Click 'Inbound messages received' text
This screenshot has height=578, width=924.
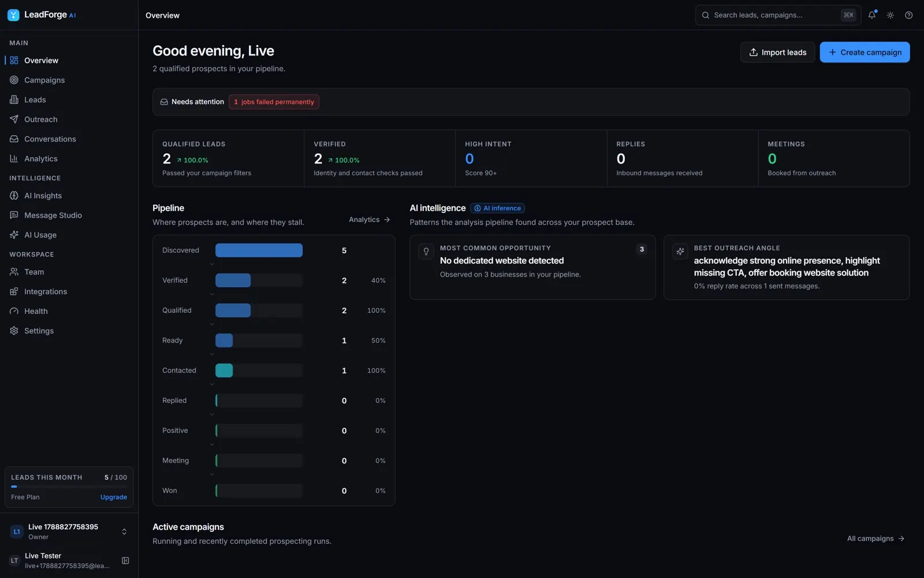tap(659, 173)
